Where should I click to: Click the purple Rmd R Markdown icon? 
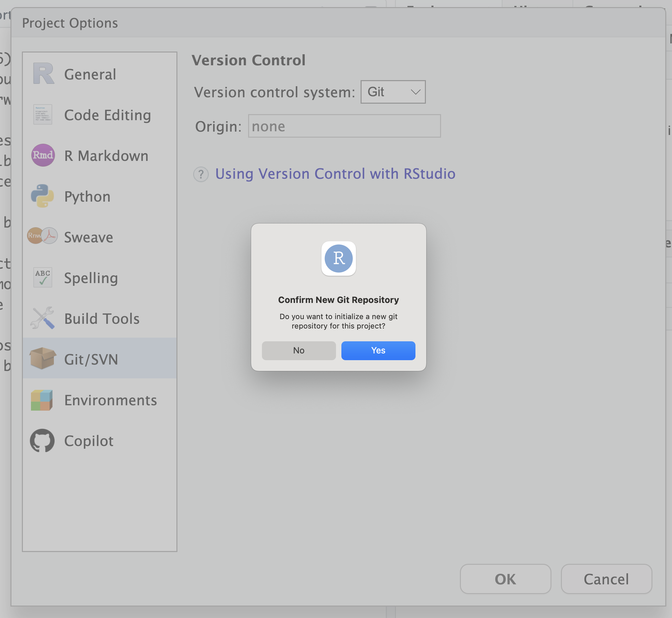click(43, 155)
